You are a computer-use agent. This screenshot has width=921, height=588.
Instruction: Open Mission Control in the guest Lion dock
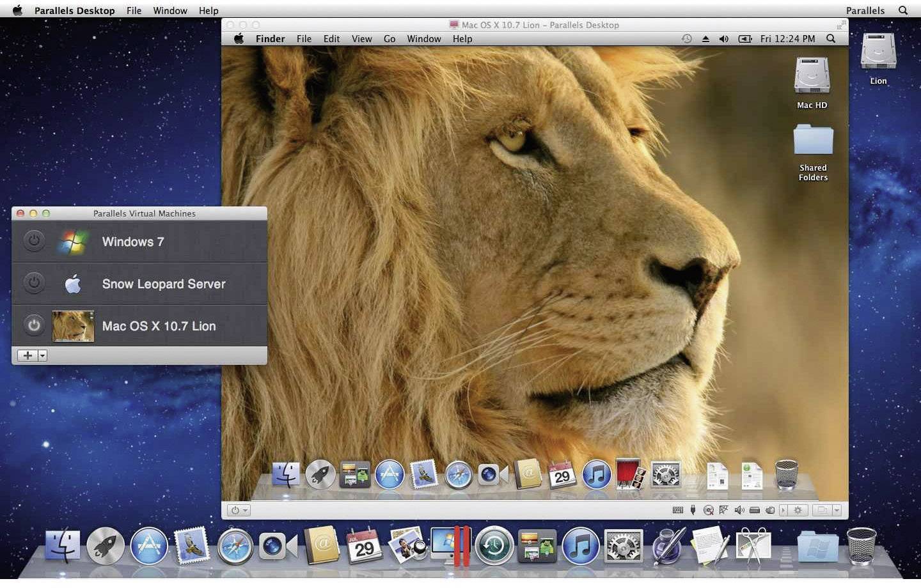click(355, 475)
